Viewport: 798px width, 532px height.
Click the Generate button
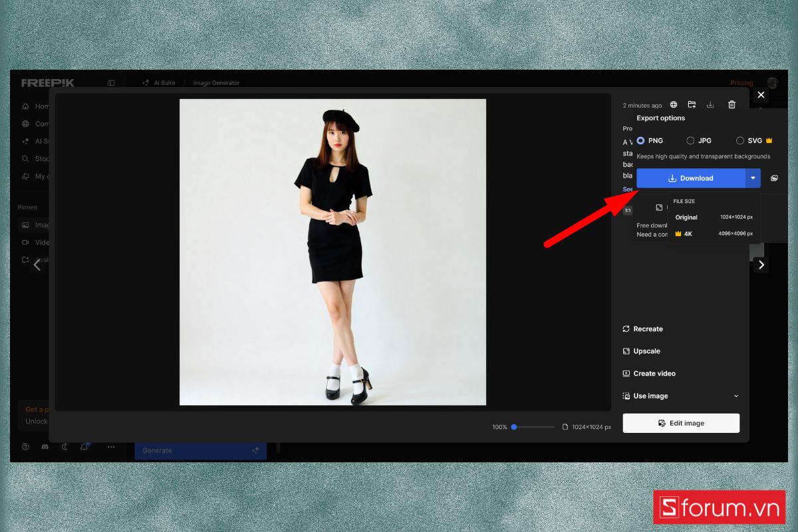tap(201, 451)
